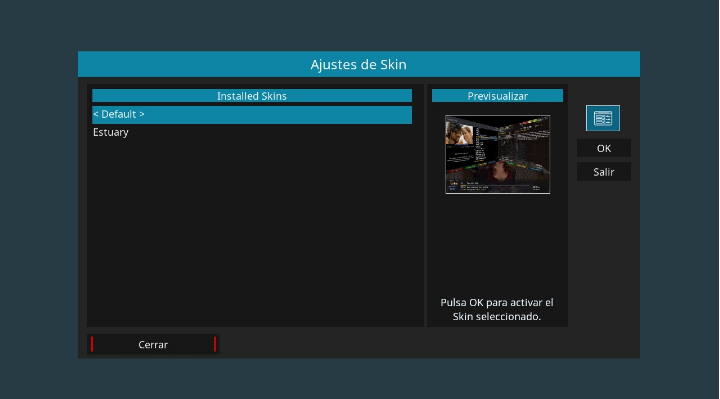
Task: Select the < Default > skin entry
Action: 252,114
